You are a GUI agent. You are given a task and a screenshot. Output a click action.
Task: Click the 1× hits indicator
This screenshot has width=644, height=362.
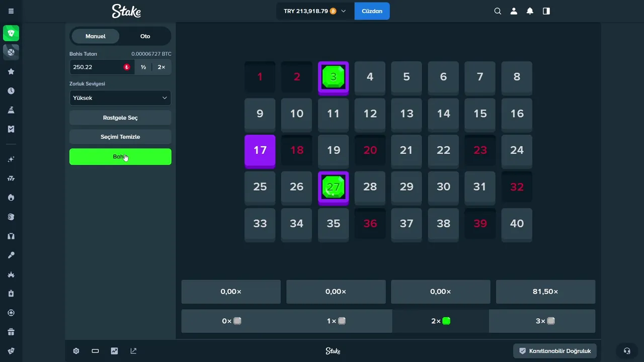pyautogui.click(x=336, y=321)
